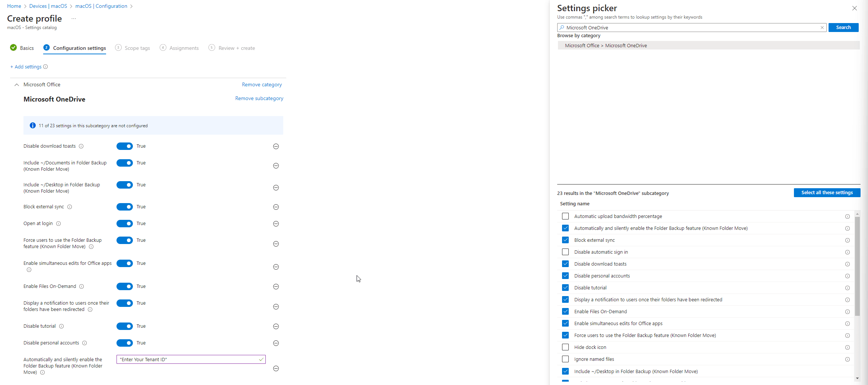Open the Tenant ID dropdown field

[191, 359]
